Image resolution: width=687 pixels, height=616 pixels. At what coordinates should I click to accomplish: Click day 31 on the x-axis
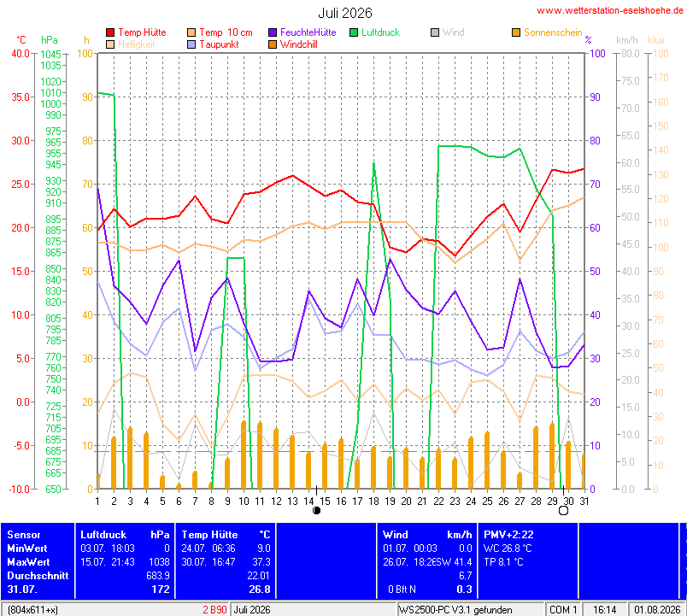pyautogui.click(x=584, y=502)
